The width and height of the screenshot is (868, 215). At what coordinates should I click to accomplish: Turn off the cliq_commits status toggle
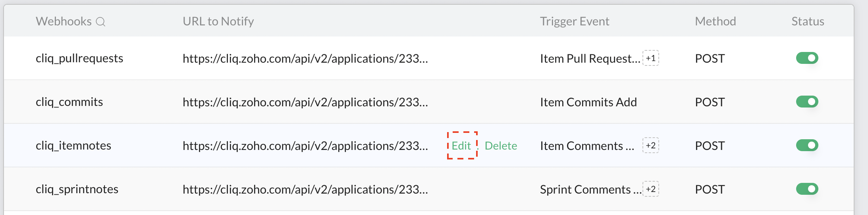click(807, 102)
